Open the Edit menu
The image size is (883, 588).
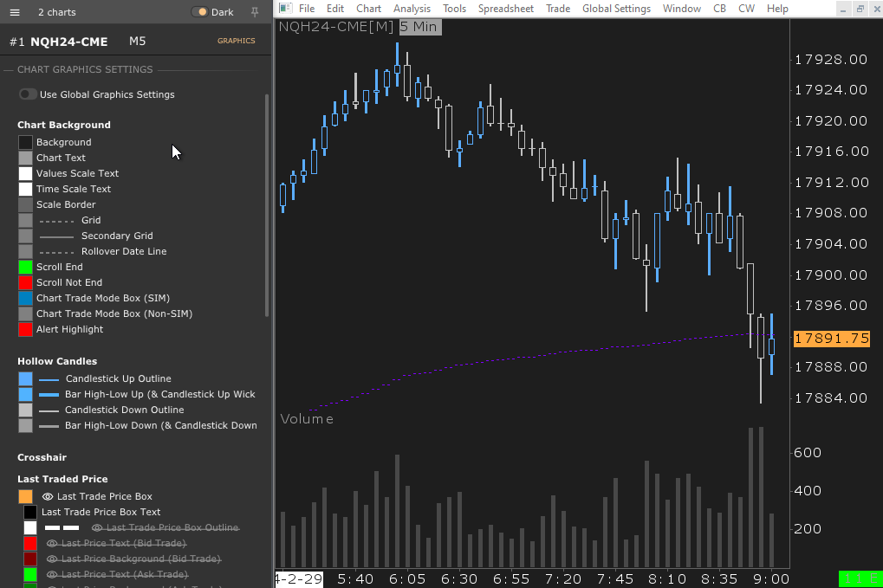pyautogui.click(x=335, y=9)
